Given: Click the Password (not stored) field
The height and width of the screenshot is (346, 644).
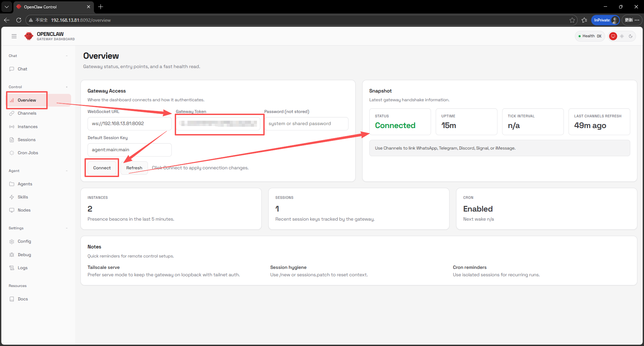Looking at the screenshot, I should click(x=306, y=124).
